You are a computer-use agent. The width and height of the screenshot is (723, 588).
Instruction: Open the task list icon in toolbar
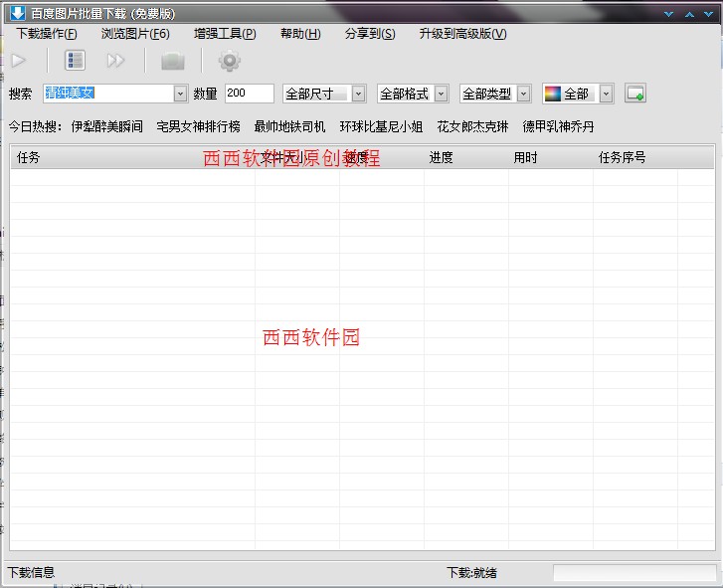pos(75,61)
